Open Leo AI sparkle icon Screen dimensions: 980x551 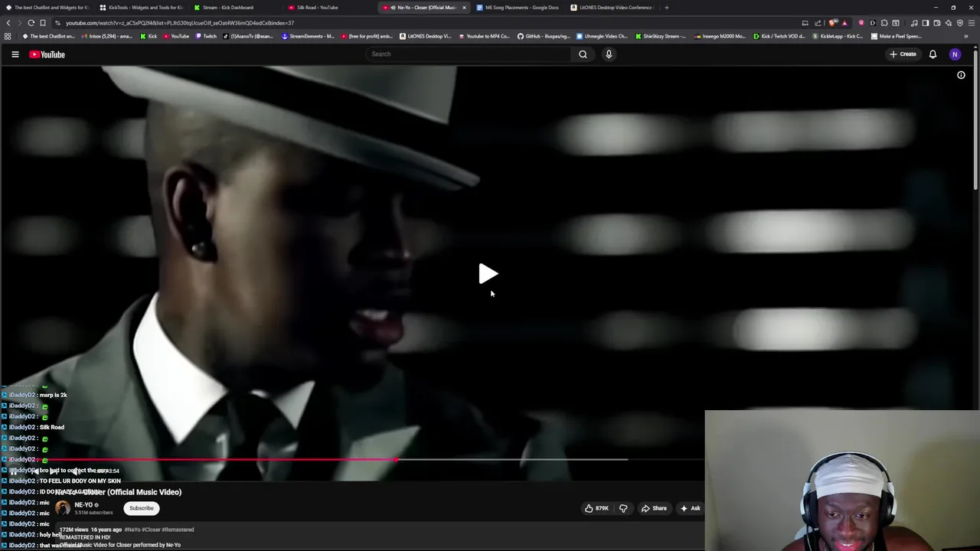click(949, 23)
